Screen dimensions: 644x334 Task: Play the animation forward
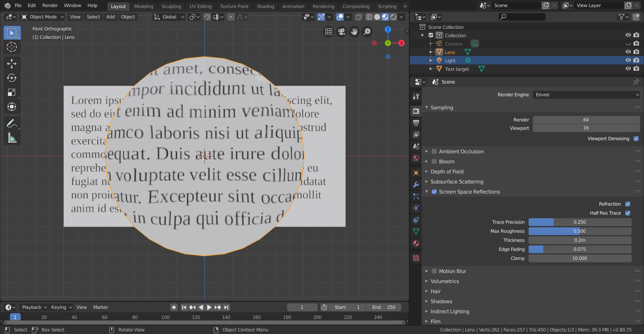(209, 307)
